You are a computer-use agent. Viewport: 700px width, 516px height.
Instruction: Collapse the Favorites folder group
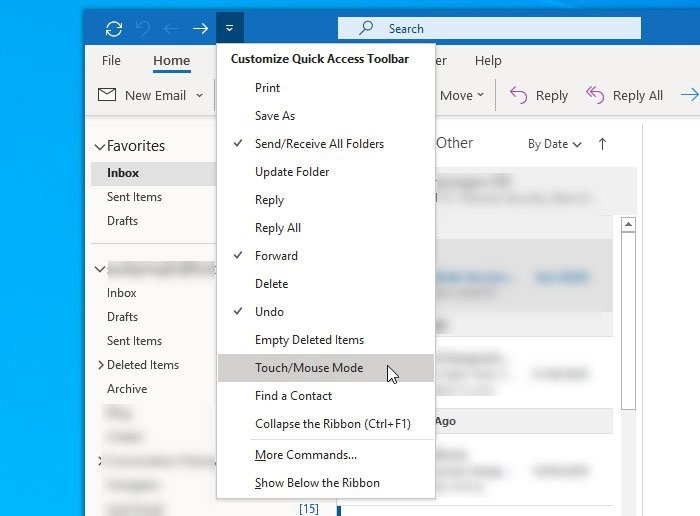click(100, 146)
